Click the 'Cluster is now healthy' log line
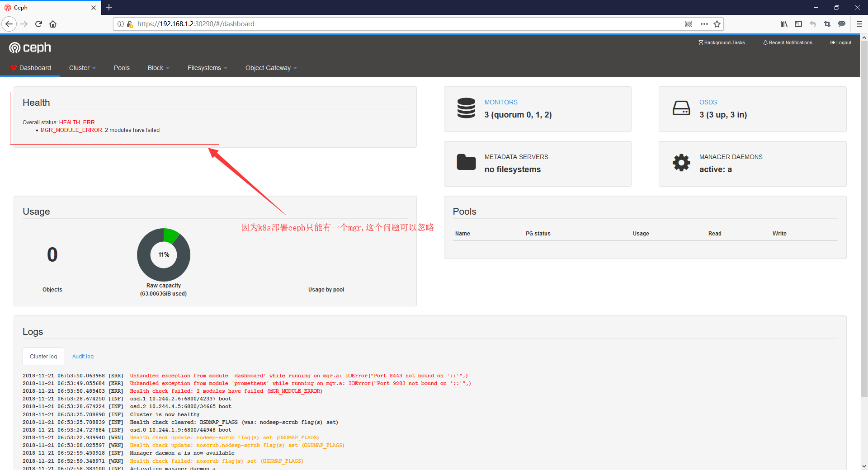 (x=111, y=414)
